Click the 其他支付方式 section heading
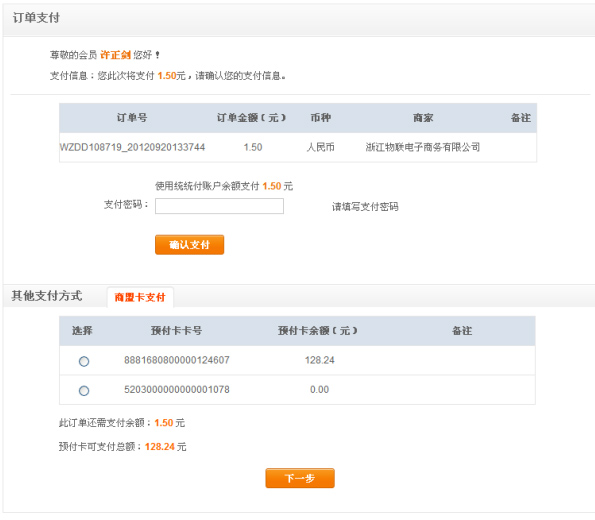This screenshot has height=520, width=595. (x=47, y=296)
